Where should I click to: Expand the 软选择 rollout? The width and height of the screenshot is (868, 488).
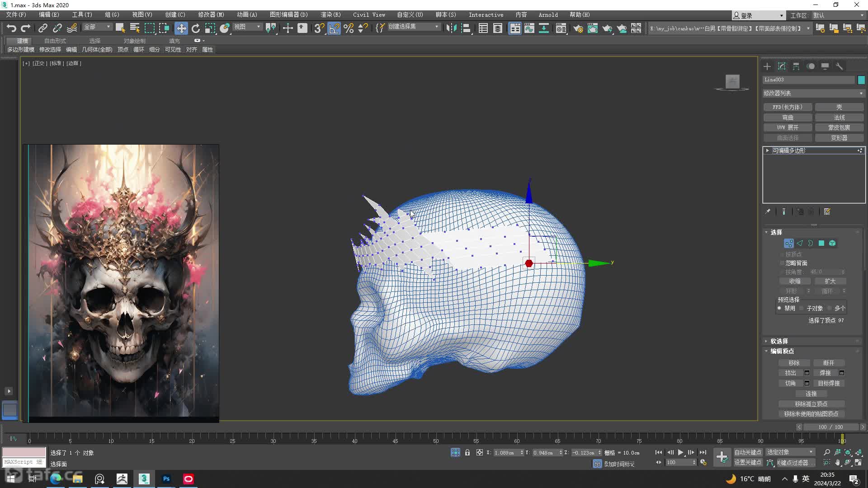pos(767,341)
